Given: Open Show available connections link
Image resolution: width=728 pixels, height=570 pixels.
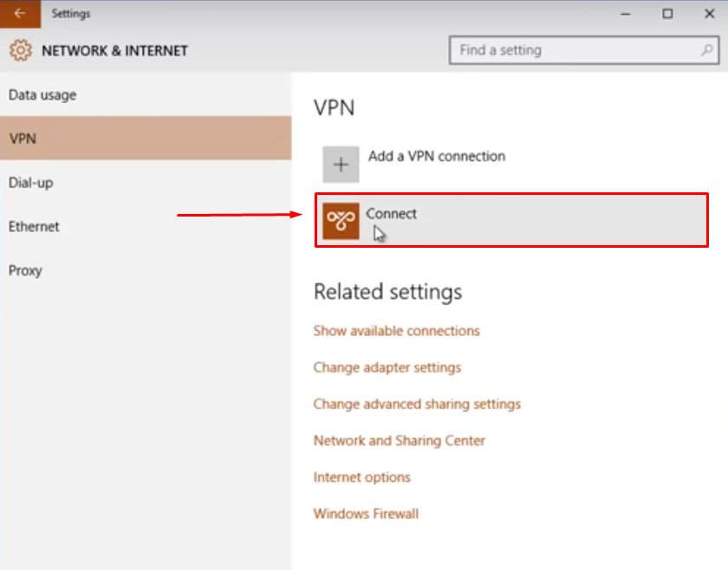Looking at the screenshot, I should pyautogui.click(x=397, y=331).
